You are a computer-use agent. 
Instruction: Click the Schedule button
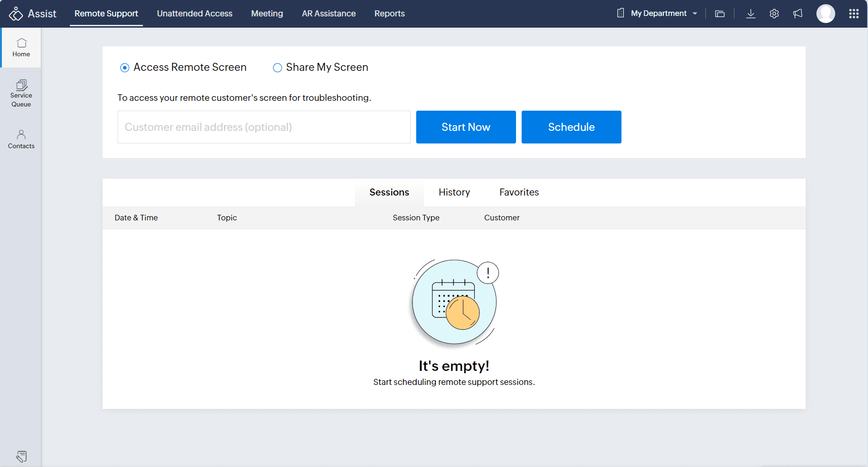click(x=571, y=127)
